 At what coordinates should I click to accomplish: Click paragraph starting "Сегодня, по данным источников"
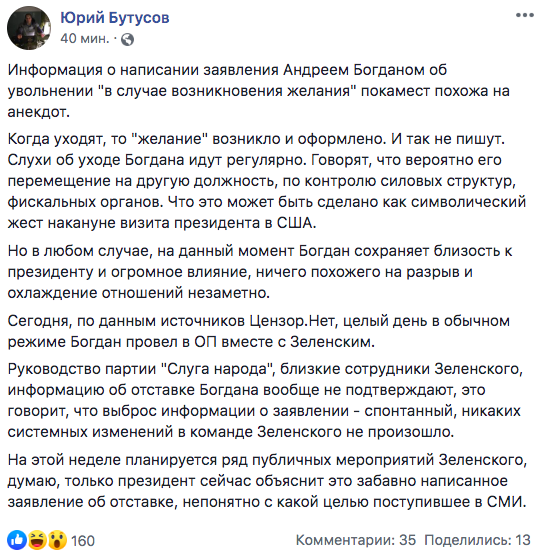tap(258, 331)
